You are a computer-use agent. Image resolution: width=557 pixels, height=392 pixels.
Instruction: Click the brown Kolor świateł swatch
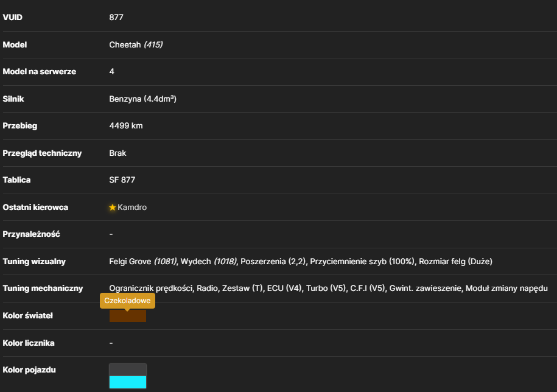click(127, 316)
